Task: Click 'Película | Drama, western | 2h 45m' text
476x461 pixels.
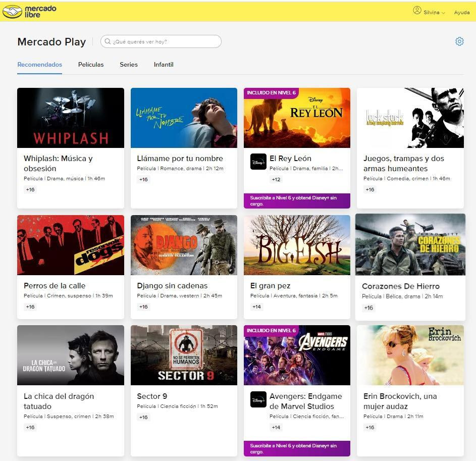Action: (179, 295)
